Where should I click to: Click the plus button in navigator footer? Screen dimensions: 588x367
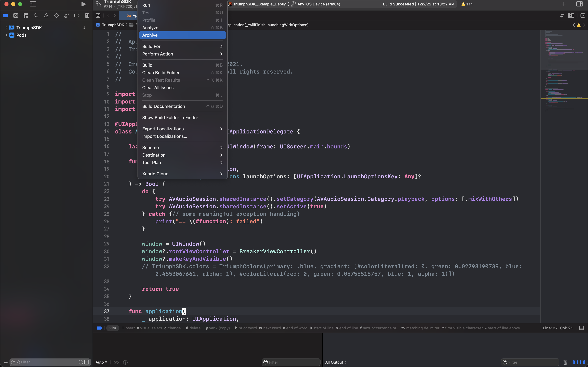[6, 362]
